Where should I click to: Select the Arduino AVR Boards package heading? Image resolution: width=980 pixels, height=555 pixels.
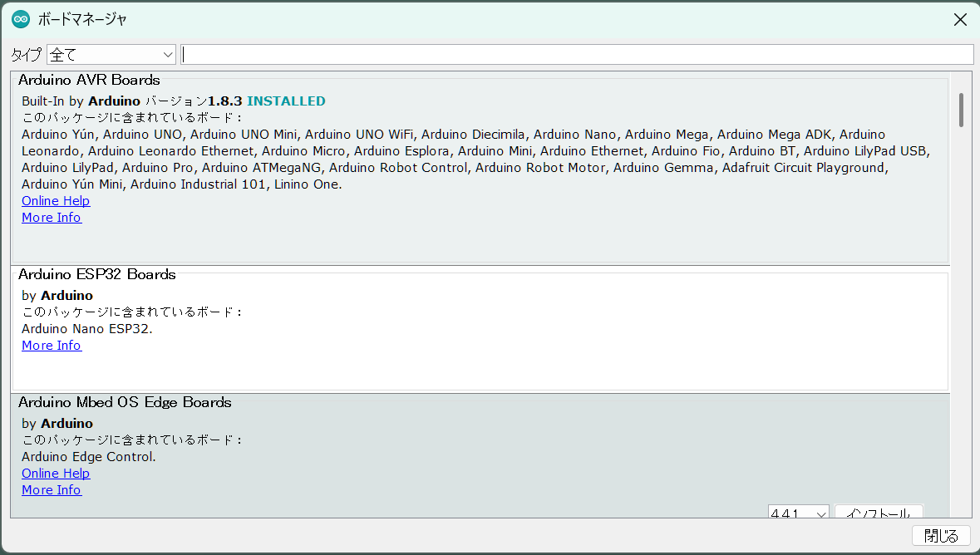[89, 81]
